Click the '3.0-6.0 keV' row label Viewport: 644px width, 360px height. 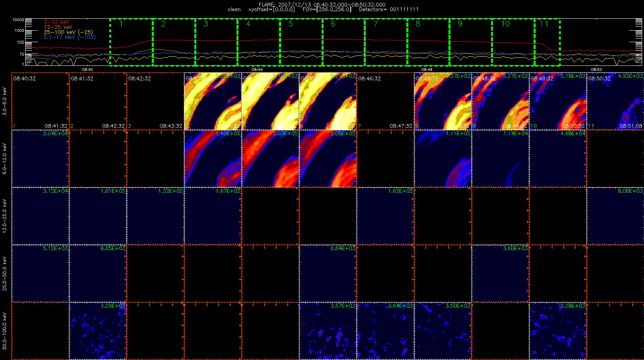pos(5,101)
